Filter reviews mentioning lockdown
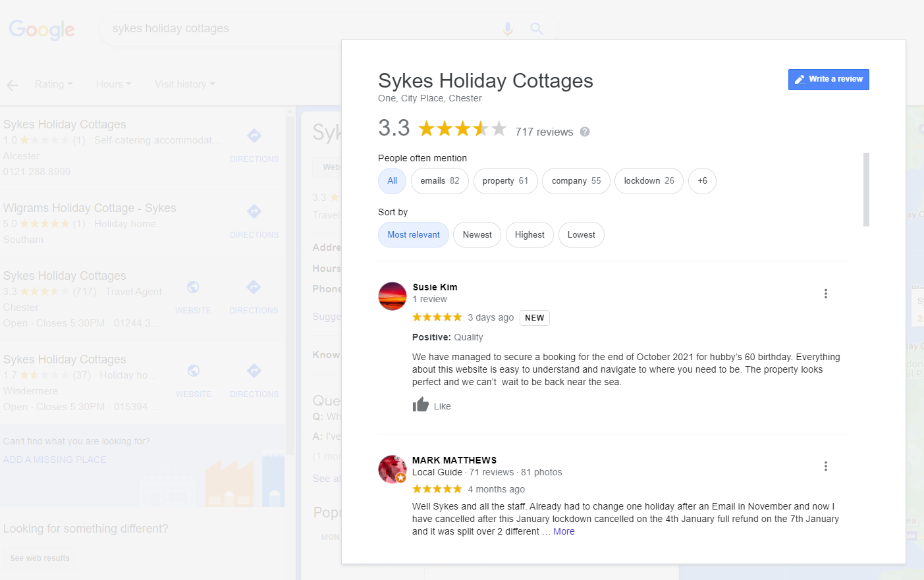This screenshot has width=924, height=580. 649,181
